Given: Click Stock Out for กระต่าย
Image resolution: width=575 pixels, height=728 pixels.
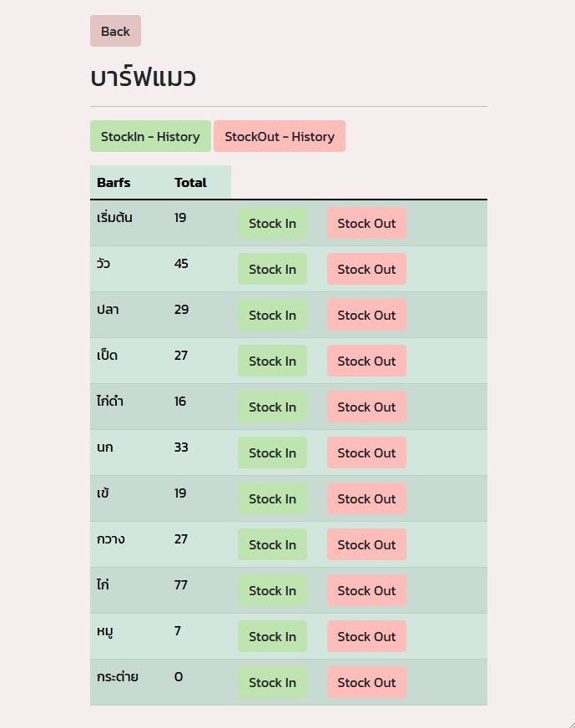Looking at the screenshot, I should pyautogui.click(x=366, y=682).
